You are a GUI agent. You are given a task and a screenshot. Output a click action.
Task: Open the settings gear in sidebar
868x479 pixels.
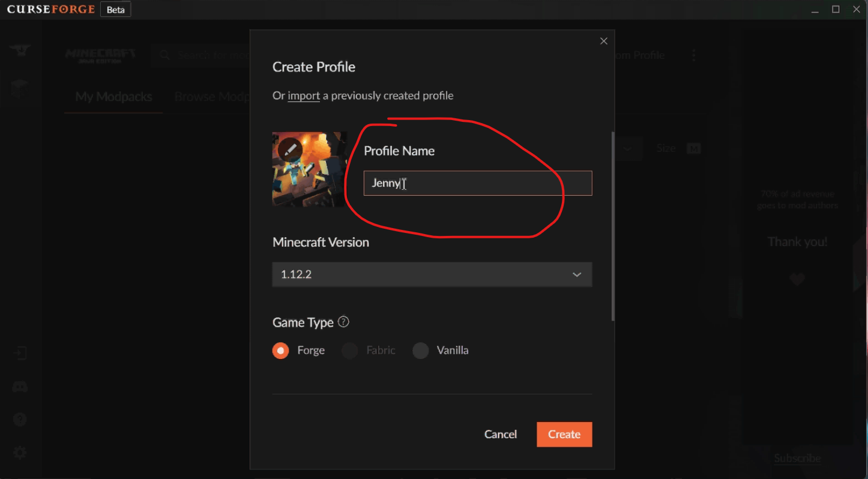point(20,453)
